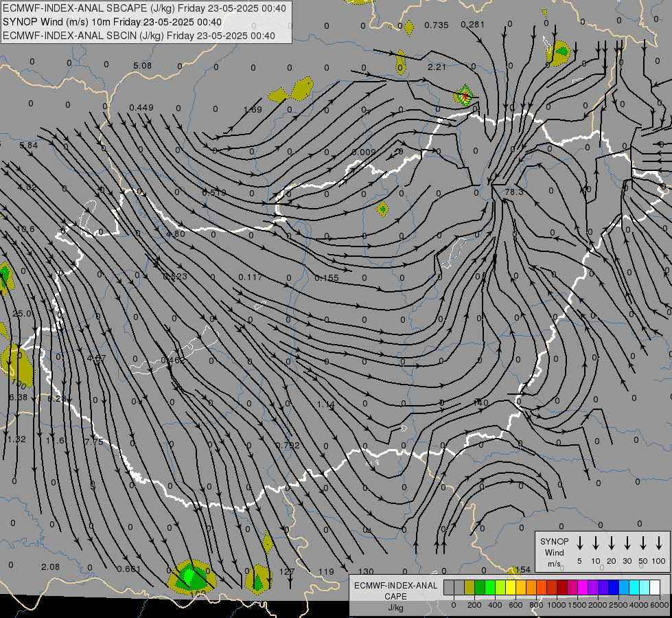Screen dimensions: 672x618
Task: Click the 154 value on the map
Action: click(x=523, y=569)
